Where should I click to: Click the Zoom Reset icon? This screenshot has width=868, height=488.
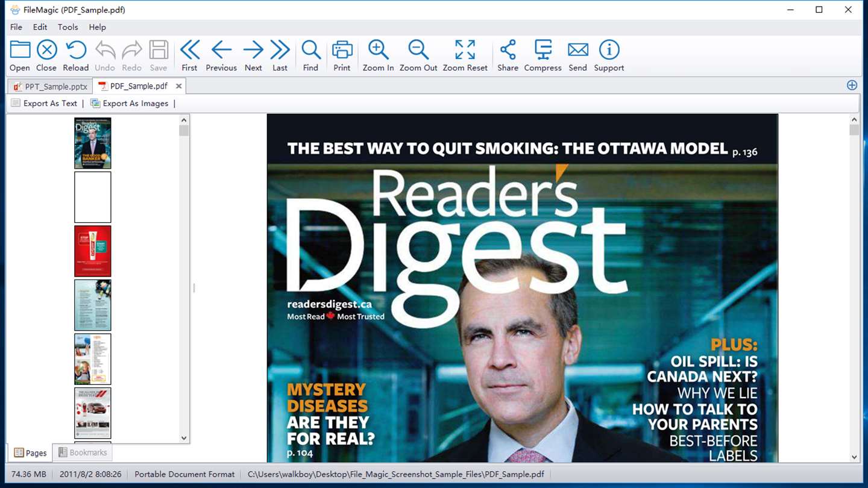pos(465,55)
